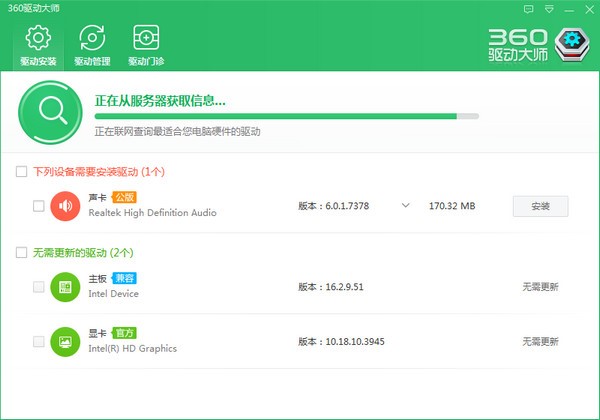600x420 pixels.
Task: Click 无需更新 status for Intel Device
Action: (x=540, y=287)
